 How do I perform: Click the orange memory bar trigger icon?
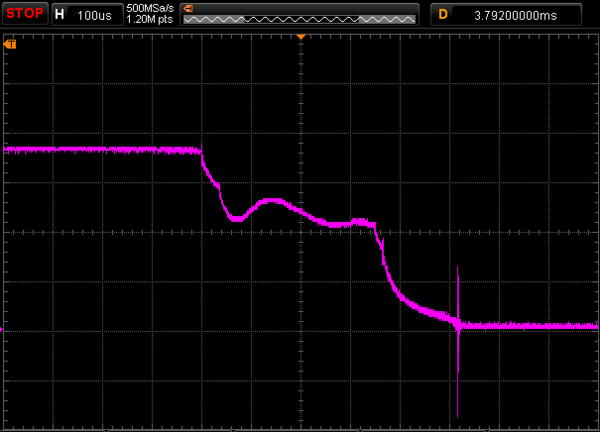pos(189,8)
